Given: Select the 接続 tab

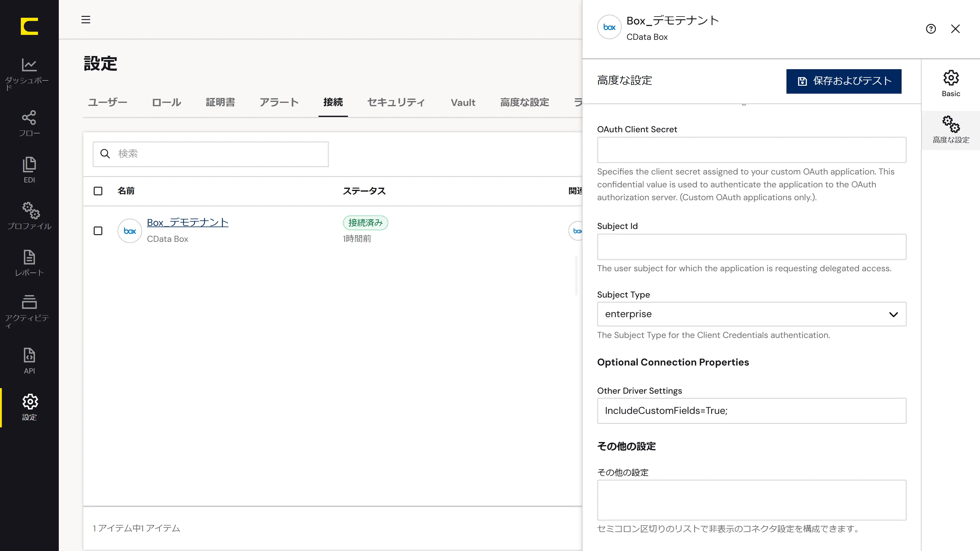Looking at the screenshot, I should click(333, 102).
